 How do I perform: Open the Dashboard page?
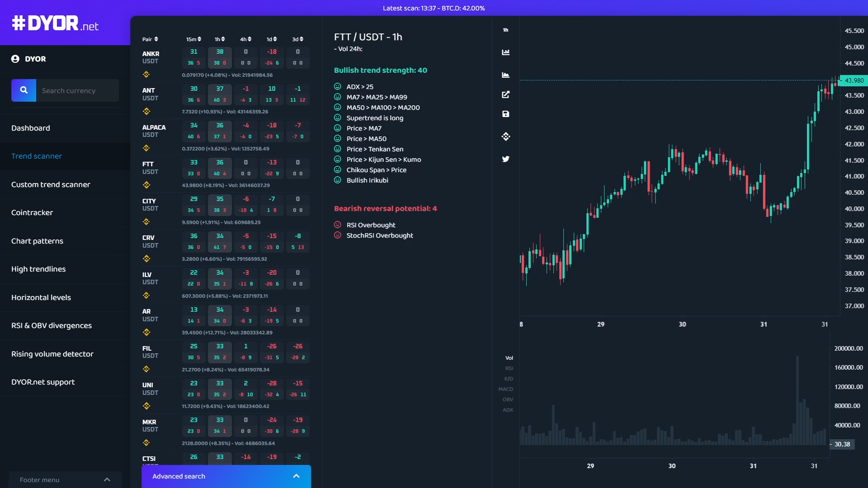point(65,128)
